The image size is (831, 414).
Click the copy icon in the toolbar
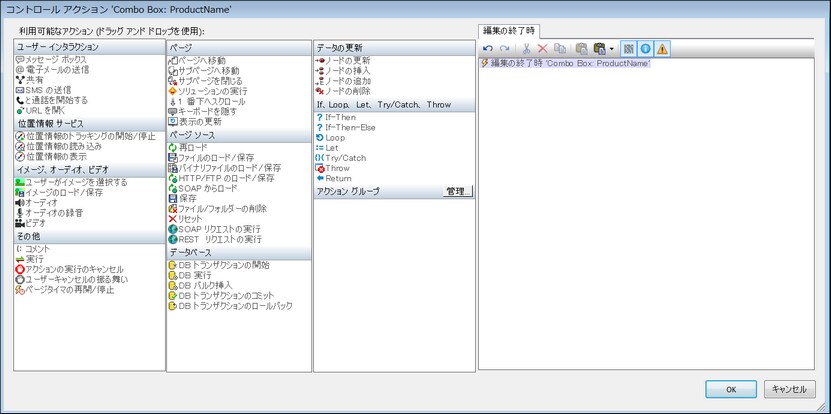(x=560, y=48)
